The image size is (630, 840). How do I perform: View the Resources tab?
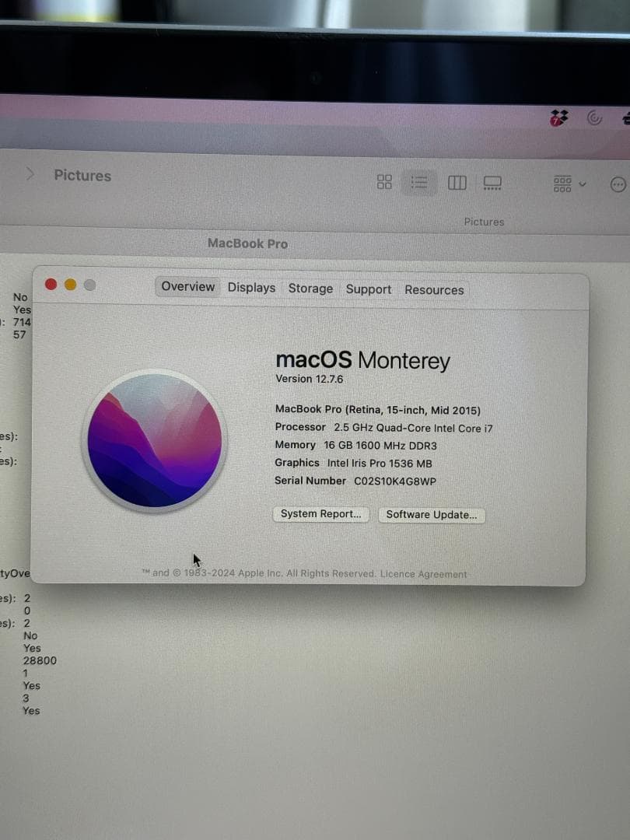(433, 288)
